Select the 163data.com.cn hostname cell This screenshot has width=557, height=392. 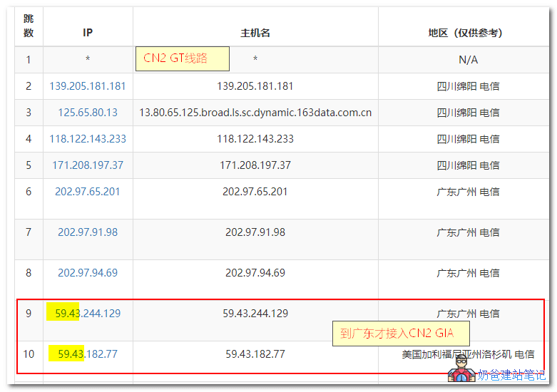pos(255,113)
